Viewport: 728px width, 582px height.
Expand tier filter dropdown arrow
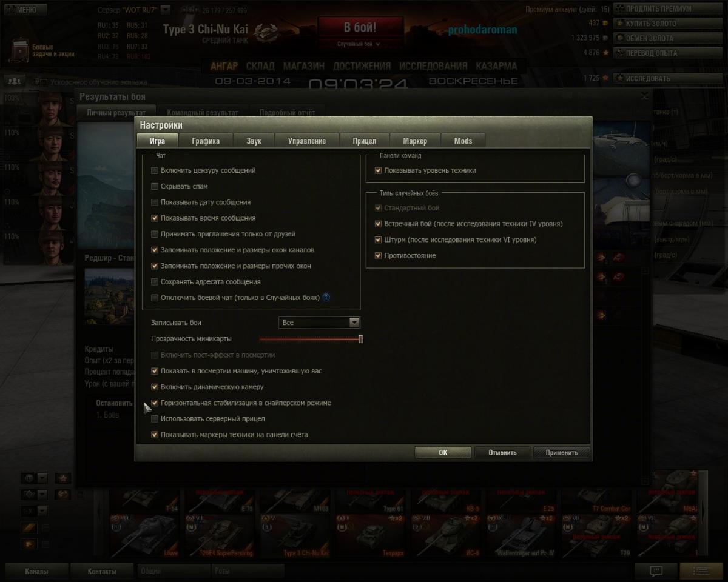pyautogui.click(x=42, y=510)
